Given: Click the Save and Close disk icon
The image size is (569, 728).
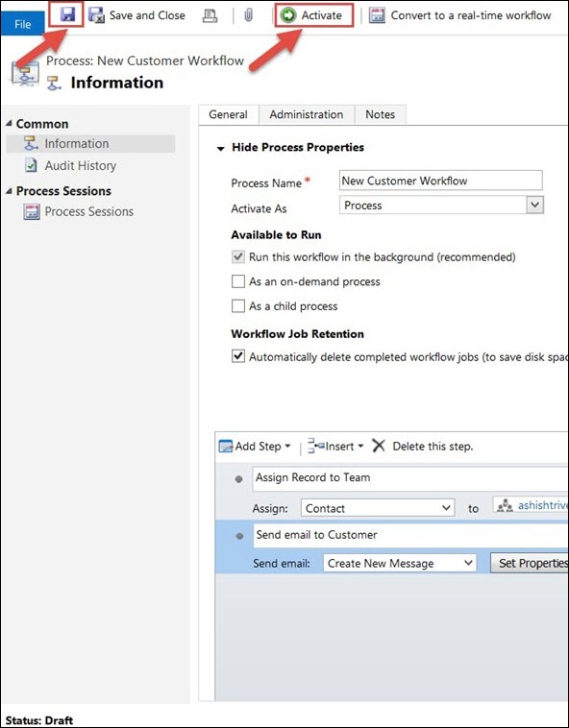Looking at the screenshot, I should pos(96,15).
